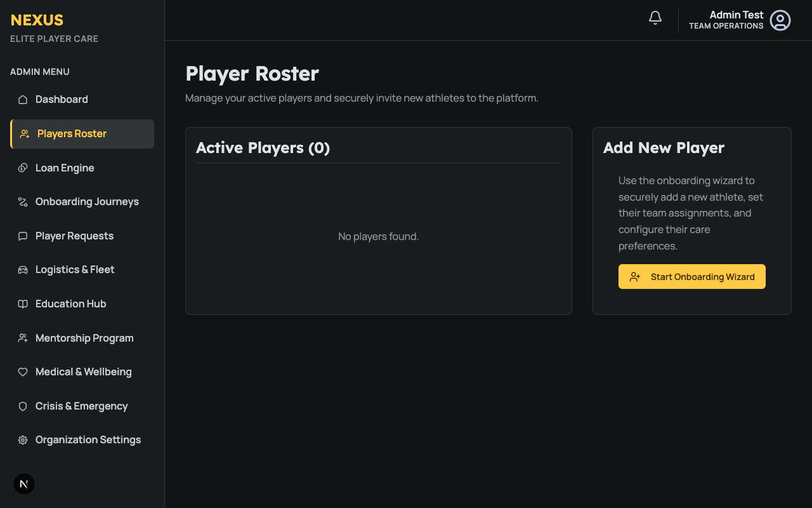Click the 'Active Players (0)' heading
Image resolution: width=812 pixels, height=508 pixels.
point(263,148)
